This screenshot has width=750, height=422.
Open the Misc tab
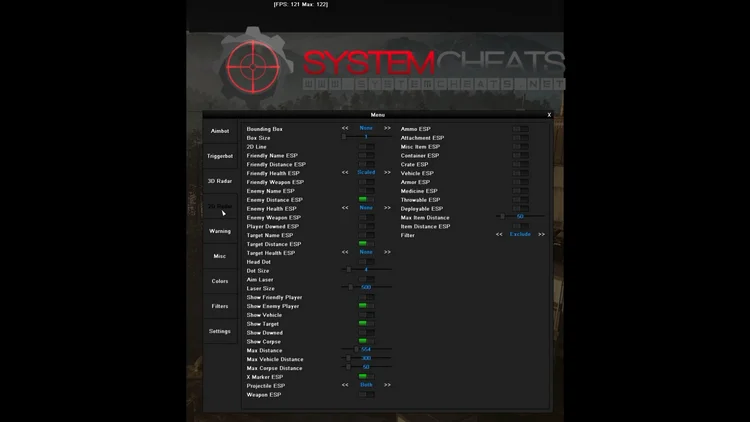coord(220,256)
